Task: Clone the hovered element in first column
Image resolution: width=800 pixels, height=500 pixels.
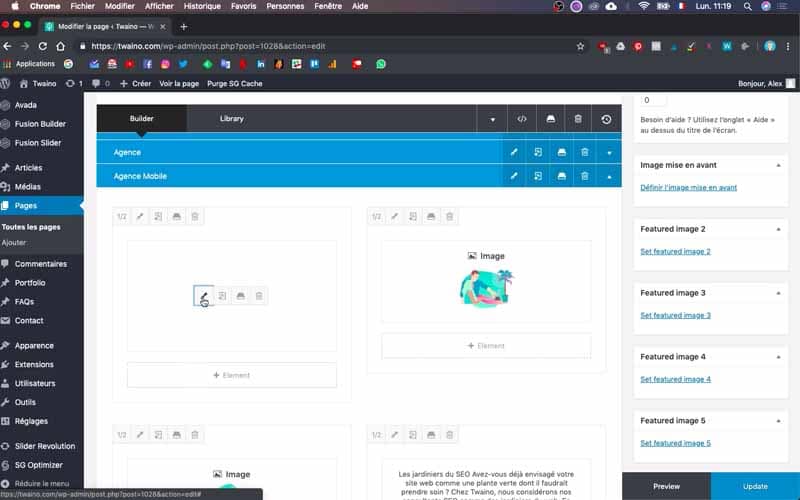Action: pyautogui.click(x=222, y=295)
